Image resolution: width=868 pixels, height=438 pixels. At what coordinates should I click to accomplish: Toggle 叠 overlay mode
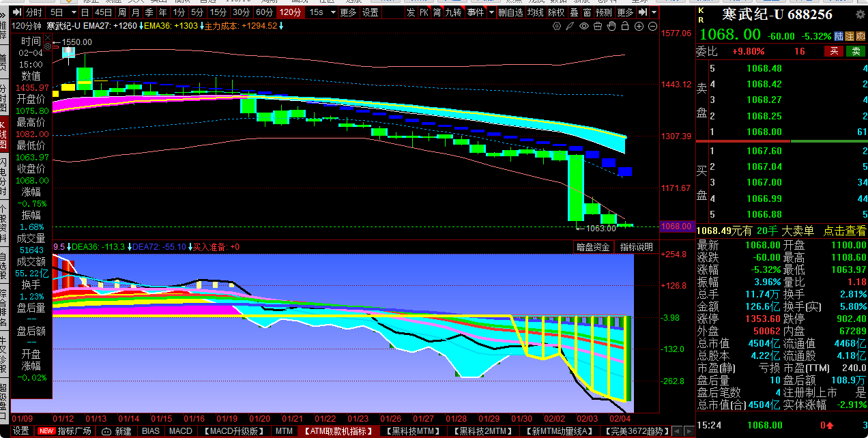coord(574,12)
